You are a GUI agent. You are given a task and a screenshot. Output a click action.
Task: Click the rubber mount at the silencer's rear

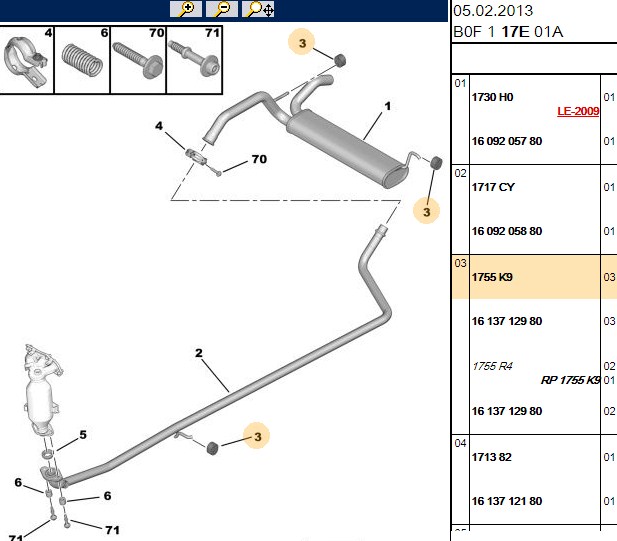point(436,162)
